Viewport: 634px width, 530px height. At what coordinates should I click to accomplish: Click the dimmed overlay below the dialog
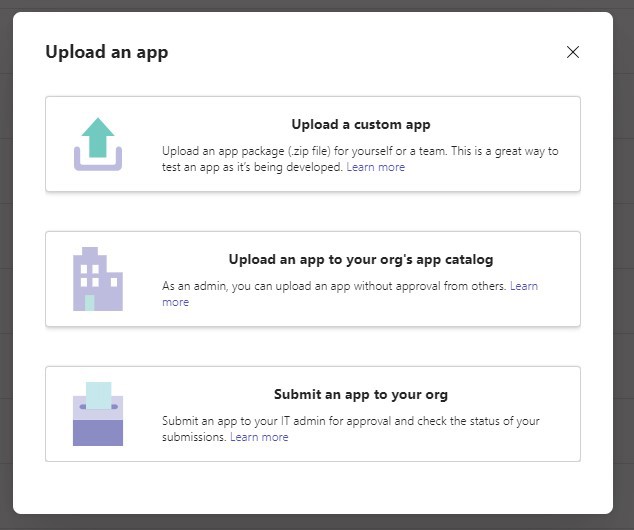317,522
